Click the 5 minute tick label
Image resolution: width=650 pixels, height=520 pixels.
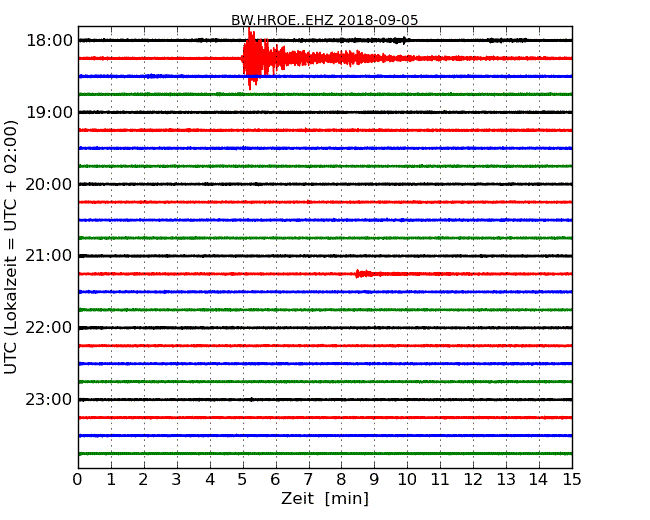pos(243,480)
